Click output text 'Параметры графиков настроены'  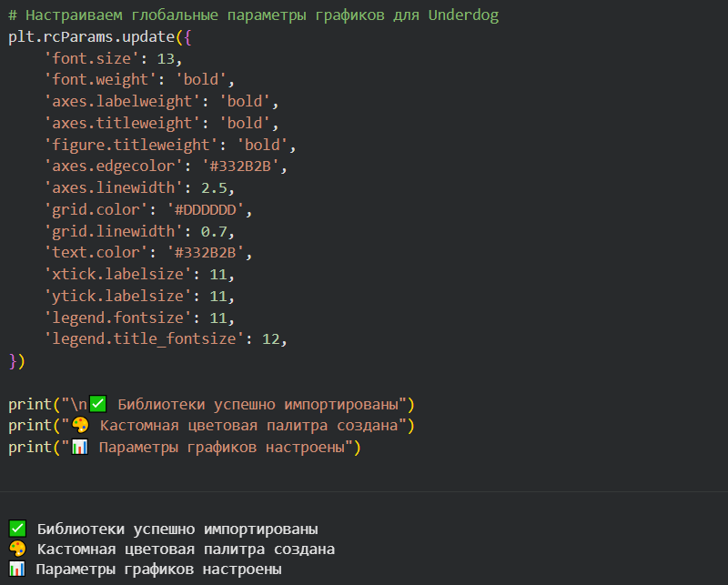pyautogui.click(x=159, y=570)
